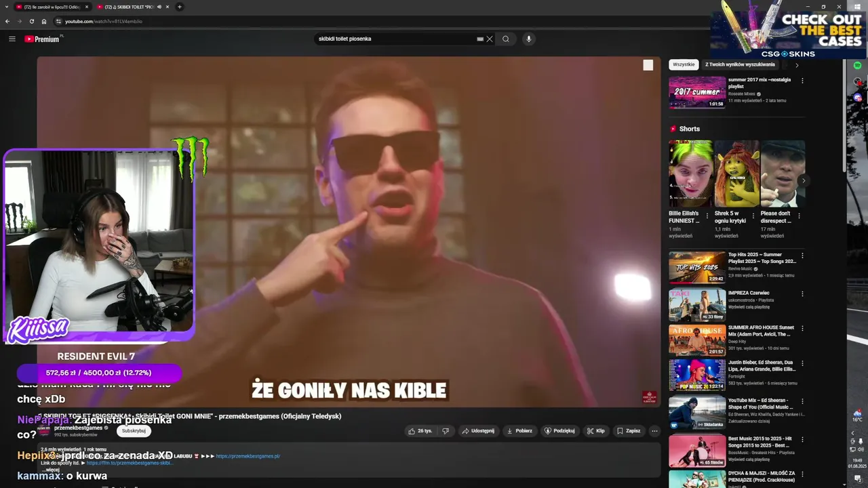Image resolution: width=868 pixels, height=488 pixels.
Task: Open browser home page icon
Action: pyautogui.click(x=44, y=21)
